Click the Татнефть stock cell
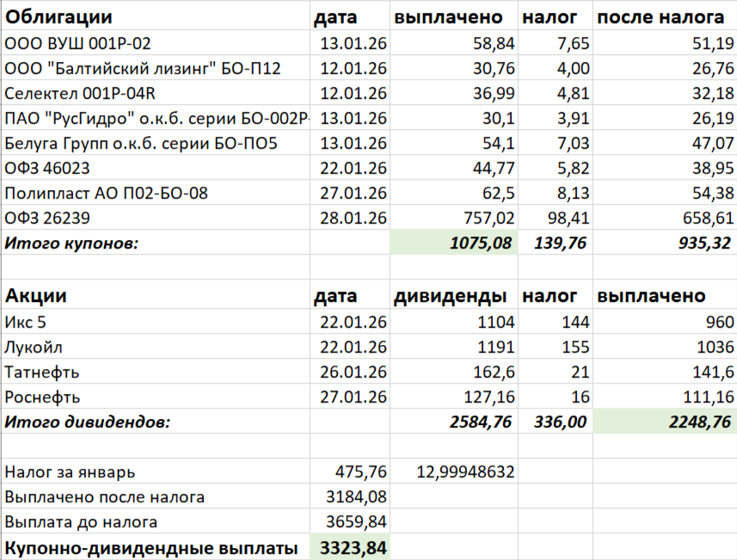Viewport: 737px width, 560px height. tap(156, 372)
